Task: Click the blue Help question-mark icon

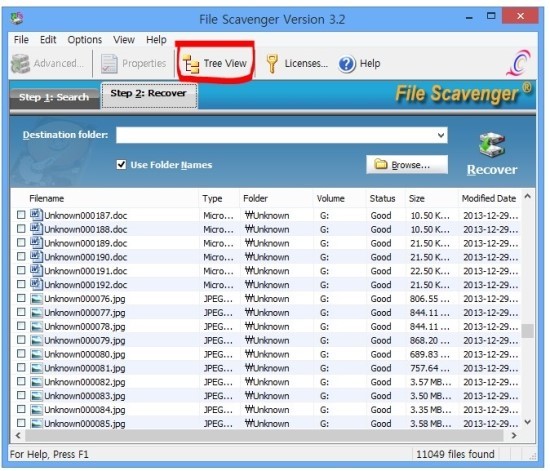Action: (x=347, y=64)
